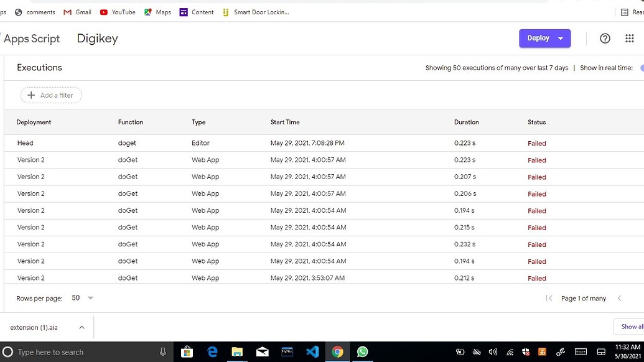Screen dimensions: 644x362
Task: Select the execution lasting 0.207 s
Action: pos(324,177)
